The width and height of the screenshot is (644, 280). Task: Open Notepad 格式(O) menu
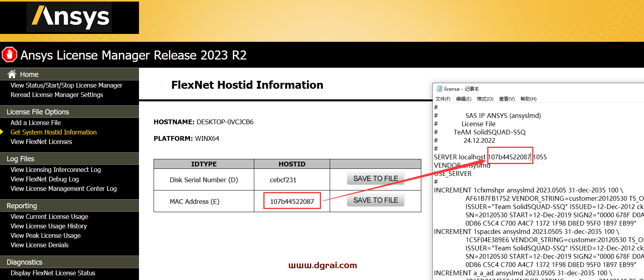pos(485,99)
